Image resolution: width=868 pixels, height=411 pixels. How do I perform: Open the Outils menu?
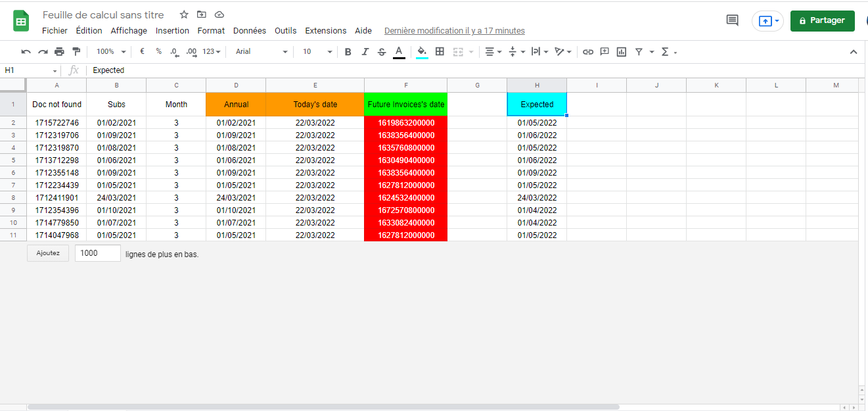286,31
